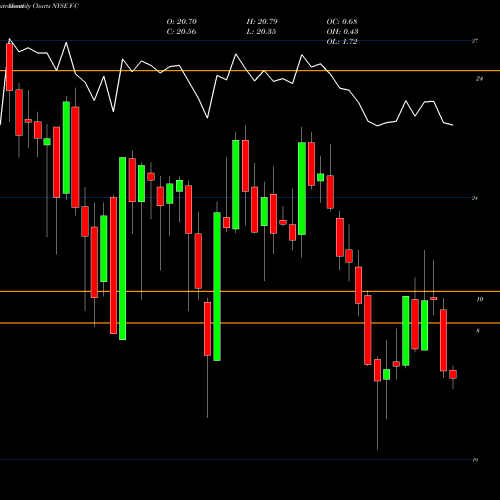
Task: Click the "Charts NYSE FC" chart title
Action: tap(56, 6)
